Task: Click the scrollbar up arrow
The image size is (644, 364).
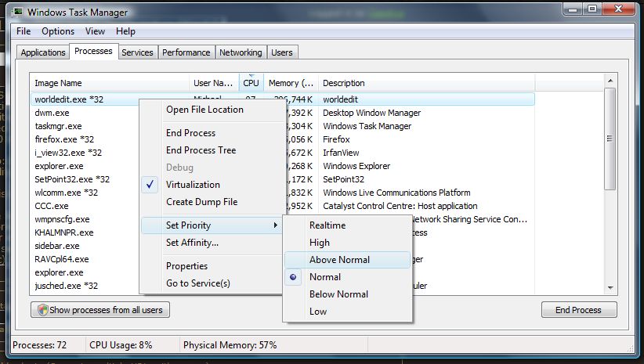Action: coord(610,81)
